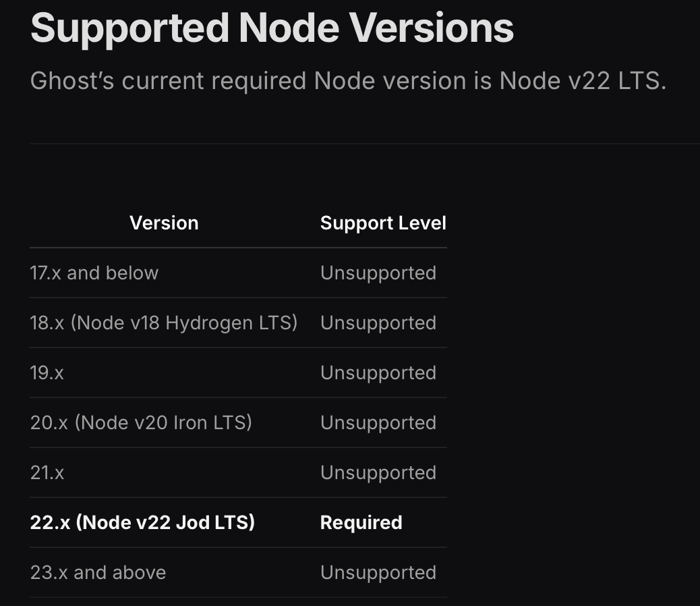Click the "Version" column header
The image size is (700, 606).
coord(164,223)
